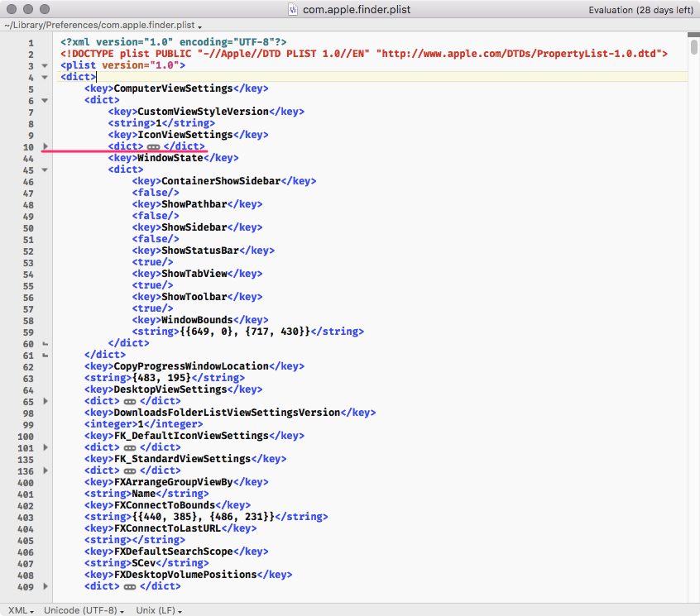Click the ellipsis placeholder on line 101

pos(129,448)
